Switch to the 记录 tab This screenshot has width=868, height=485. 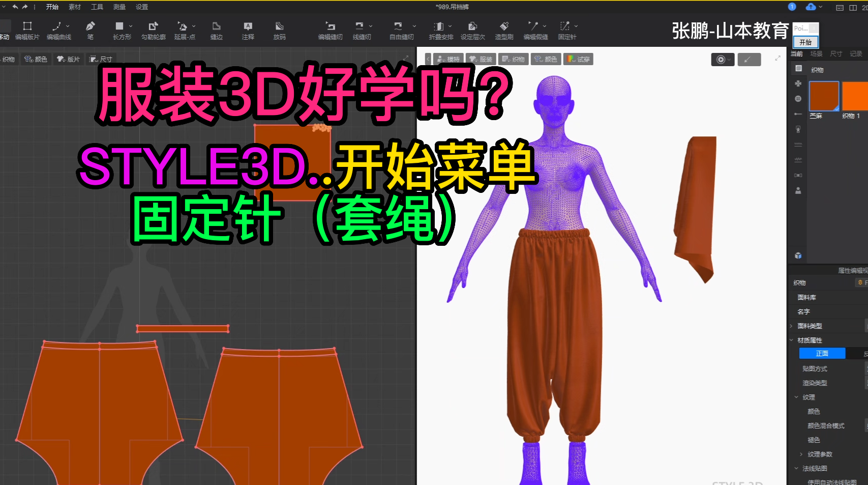point(856,54)
